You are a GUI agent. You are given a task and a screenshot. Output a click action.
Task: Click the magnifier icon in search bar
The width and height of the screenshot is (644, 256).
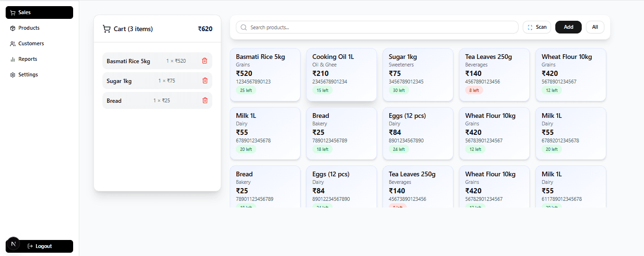coord(244,27)
